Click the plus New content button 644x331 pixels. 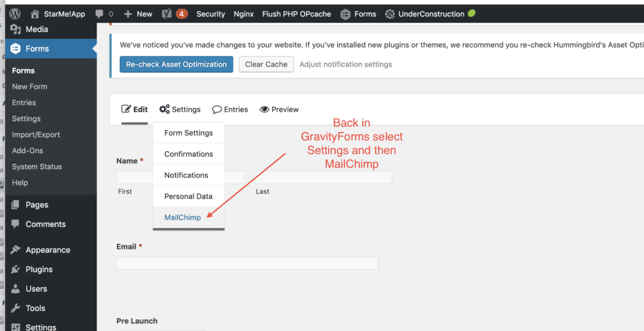(x=138, y=14)
